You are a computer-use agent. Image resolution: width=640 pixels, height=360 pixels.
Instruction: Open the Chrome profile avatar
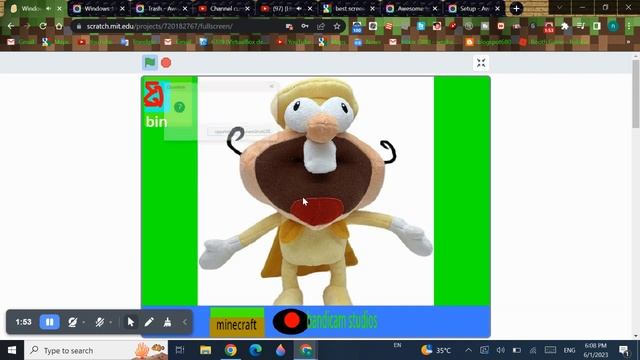(613, 27)
